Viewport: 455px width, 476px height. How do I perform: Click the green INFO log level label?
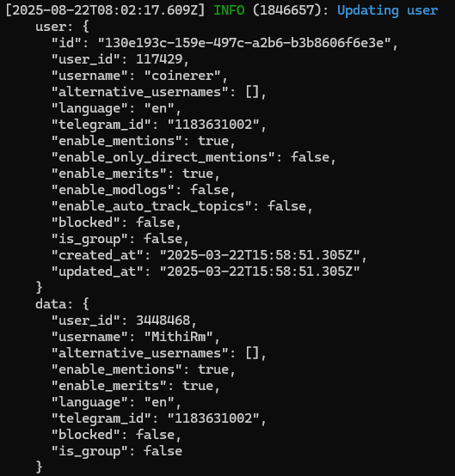point(229,10)
